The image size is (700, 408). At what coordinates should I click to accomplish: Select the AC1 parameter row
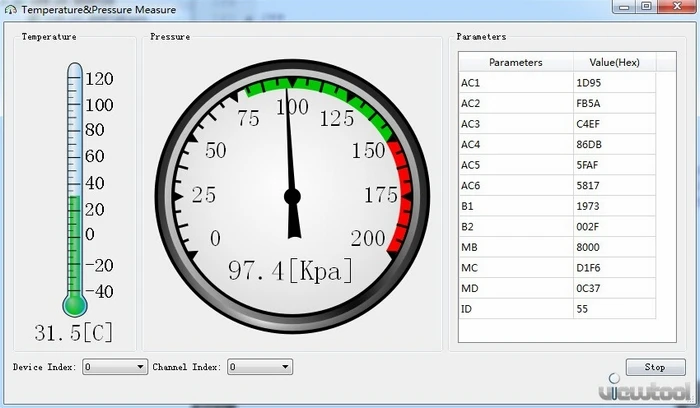pos(557,83)
